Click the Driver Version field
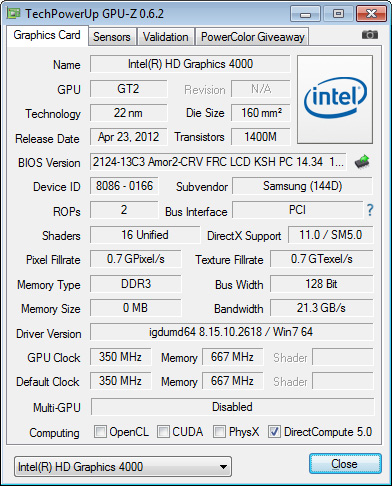This screenshot has height=486, width=392. pos(232,332)
